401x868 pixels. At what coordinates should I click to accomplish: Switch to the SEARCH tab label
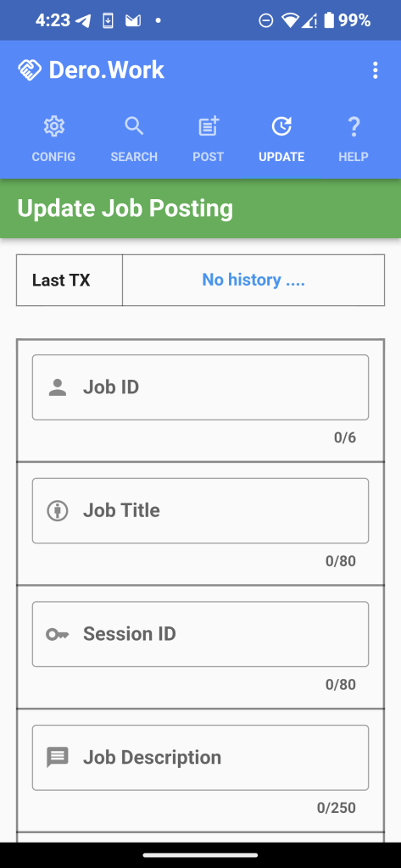pyautogui.click(x=134, y=157)
